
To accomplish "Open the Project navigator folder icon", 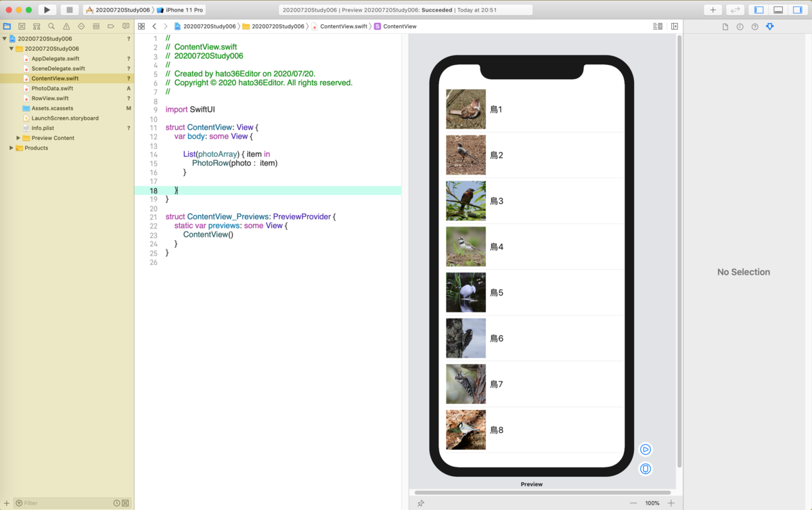I will click(7, 26).
